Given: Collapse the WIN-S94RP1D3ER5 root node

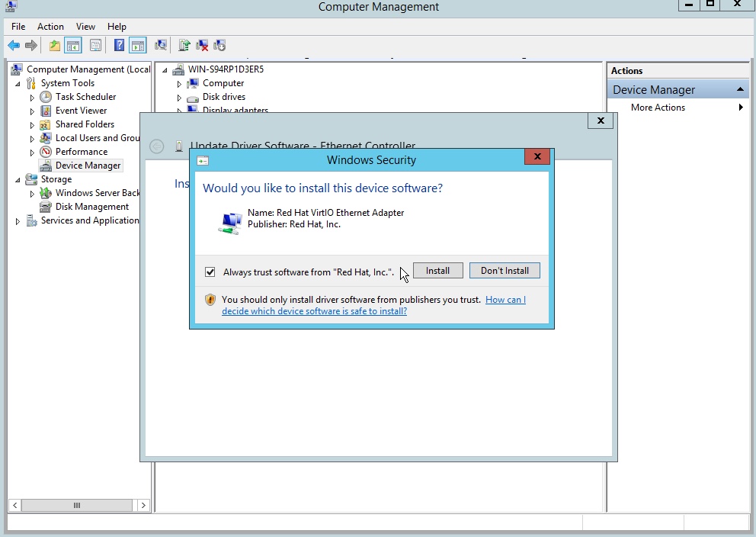Looking at the screenshot, I should (165, 70).
